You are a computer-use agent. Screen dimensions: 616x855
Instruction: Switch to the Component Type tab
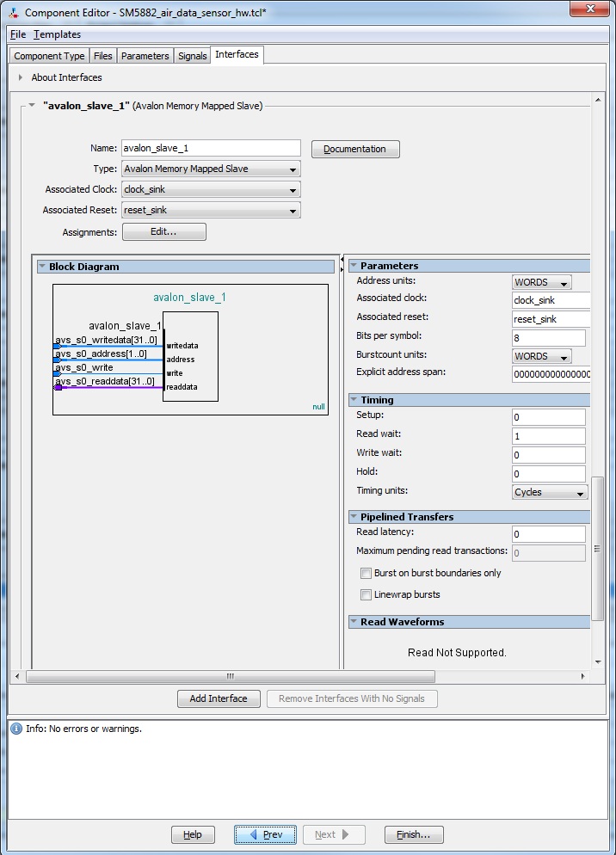49,56
